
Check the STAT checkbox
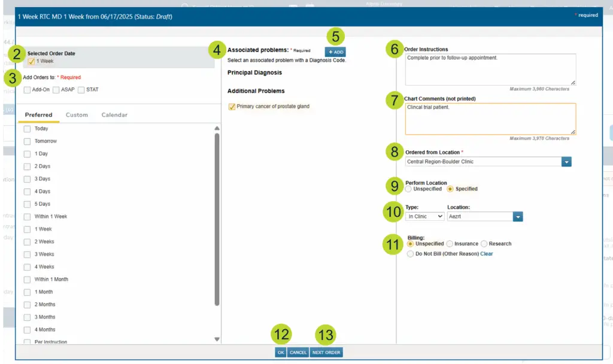(81, 90)
